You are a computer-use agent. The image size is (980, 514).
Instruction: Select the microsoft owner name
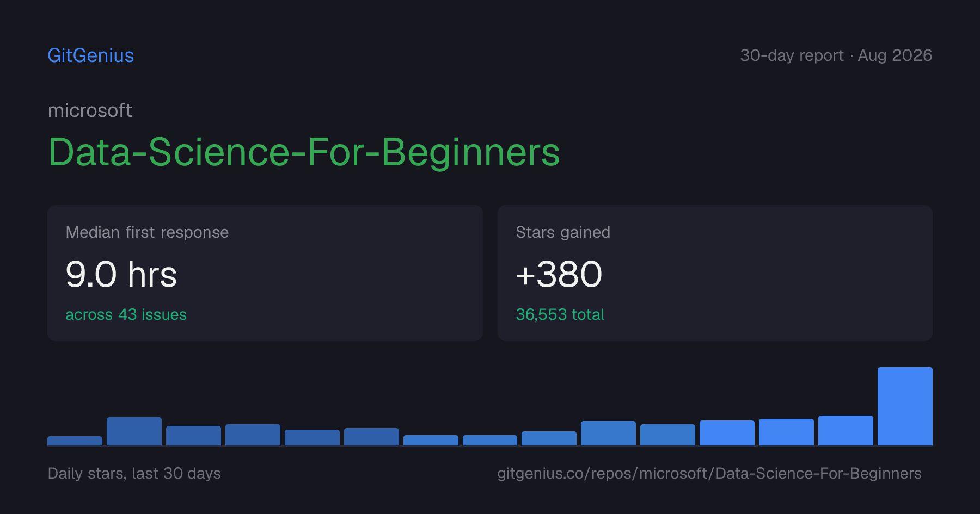90,110
